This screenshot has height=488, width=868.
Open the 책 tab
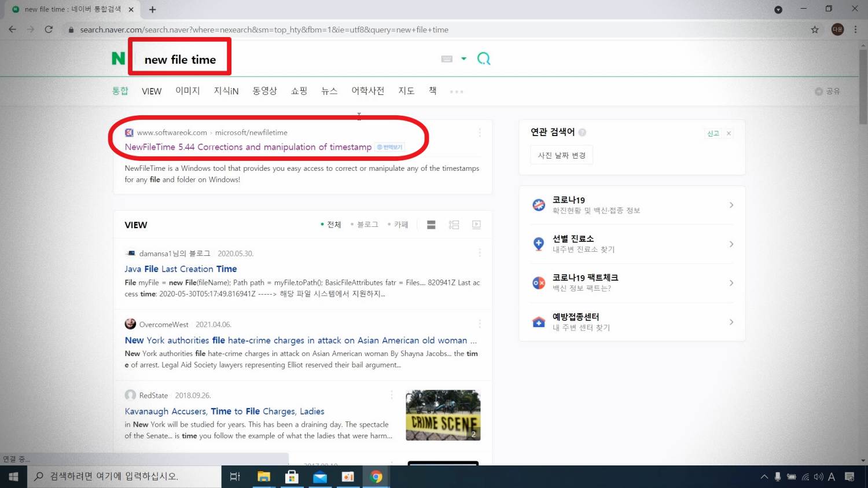point(432,91)
